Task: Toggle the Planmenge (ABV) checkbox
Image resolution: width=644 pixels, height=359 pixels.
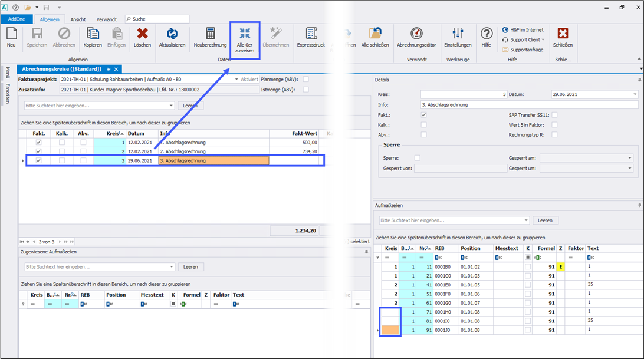Action: pyautogui.click(x=305, y=79)
